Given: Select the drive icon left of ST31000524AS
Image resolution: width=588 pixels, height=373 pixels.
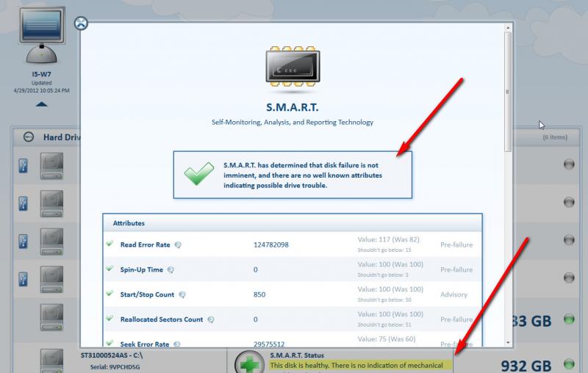Looking at the screenshot, I should pos(51,361).
